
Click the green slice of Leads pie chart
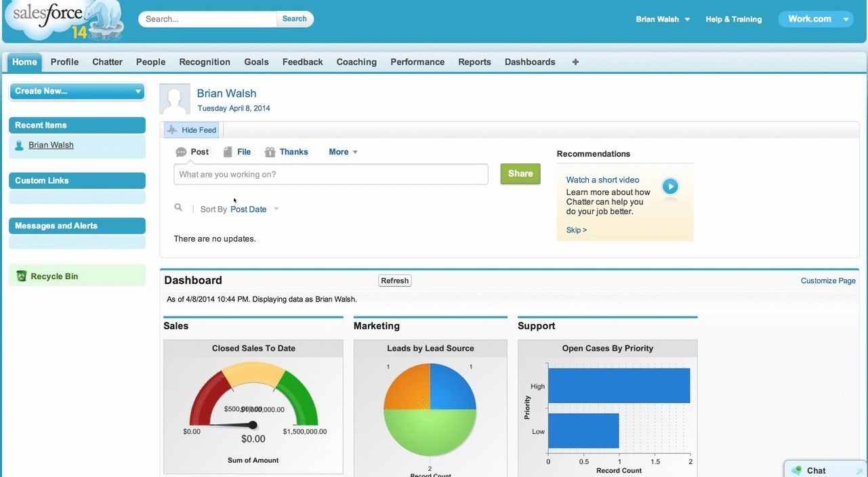[430, 434]
